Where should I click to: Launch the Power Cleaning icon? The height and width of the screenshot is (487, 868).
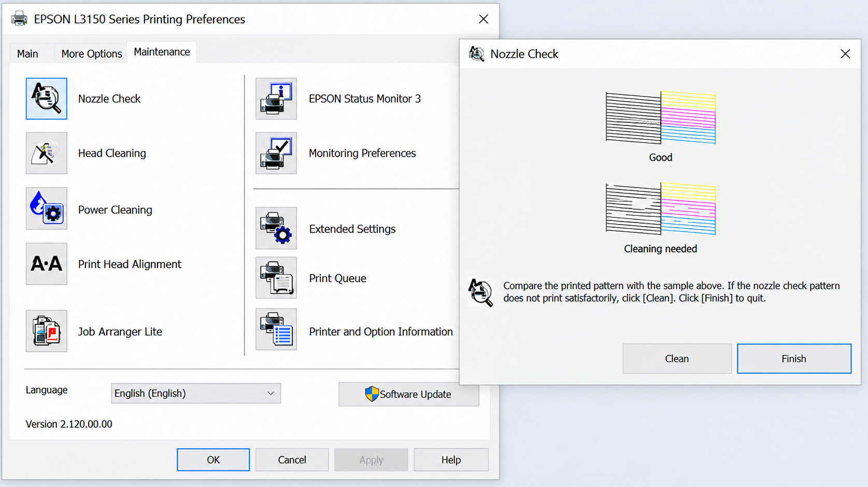[x=47, y=208]
